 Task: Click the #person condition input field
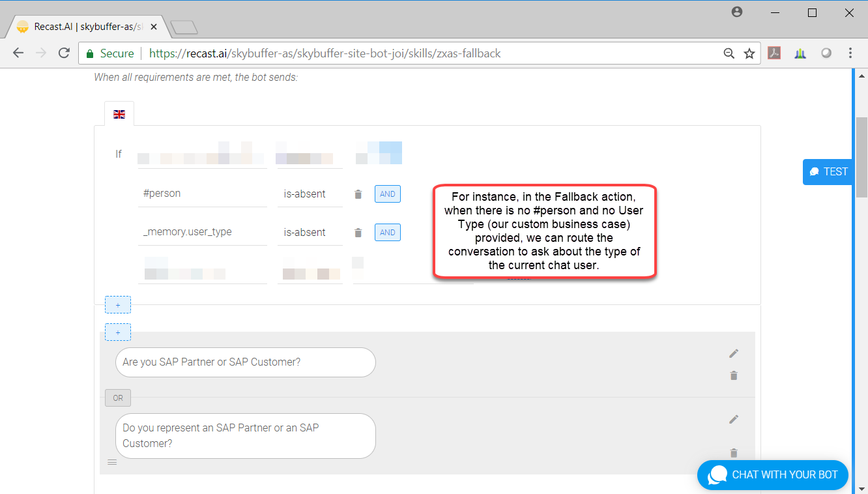[x=202, y=194]
